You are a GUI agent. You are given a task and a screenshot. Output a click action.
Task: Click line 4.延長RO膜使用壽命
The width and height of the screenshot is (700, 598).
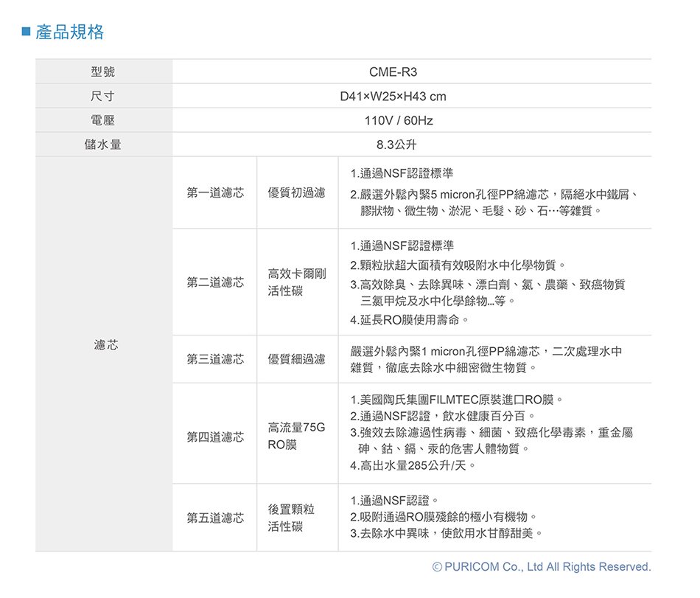(409, 320)
